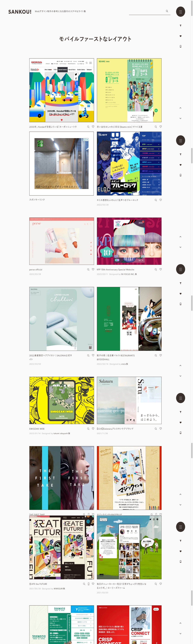
Task: Click the down chevron beside Beams mini thumbnail
Action: click(180, 118)
